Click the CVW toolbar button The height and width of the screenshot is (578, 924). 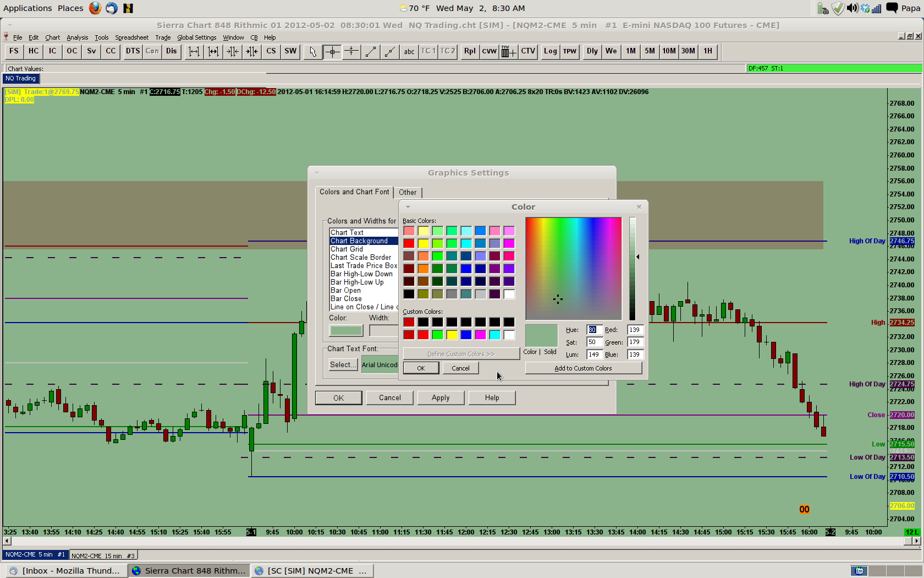click(489, 51)
